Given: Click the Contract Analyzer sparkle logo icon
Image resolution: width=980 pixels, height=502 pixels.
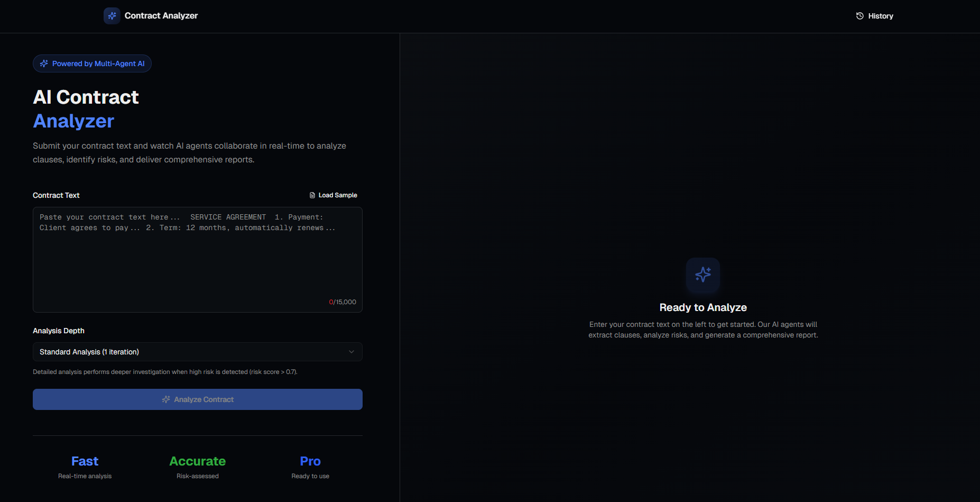Looking at the screenshot, I should (112, 15).
